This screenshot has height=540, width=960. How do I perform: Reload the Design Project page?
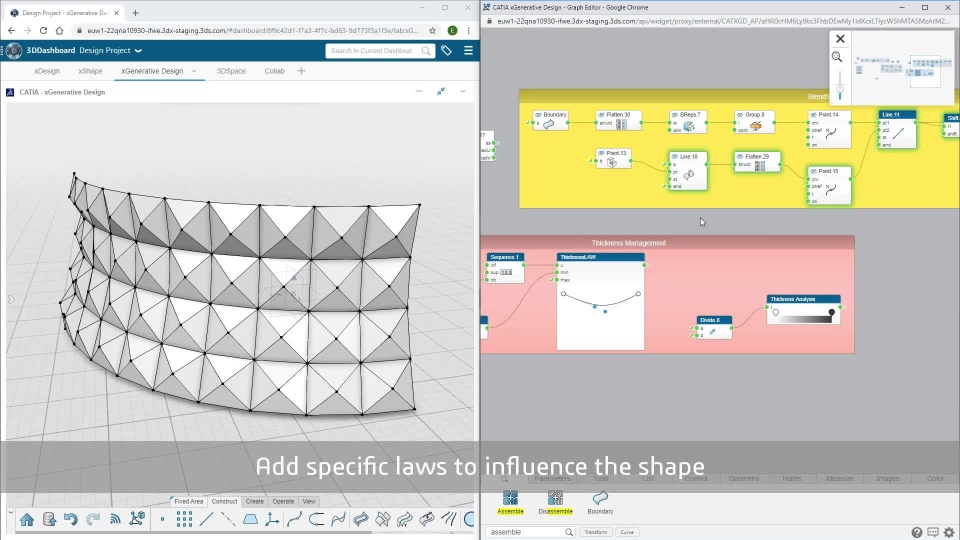(x=43, y=30)
